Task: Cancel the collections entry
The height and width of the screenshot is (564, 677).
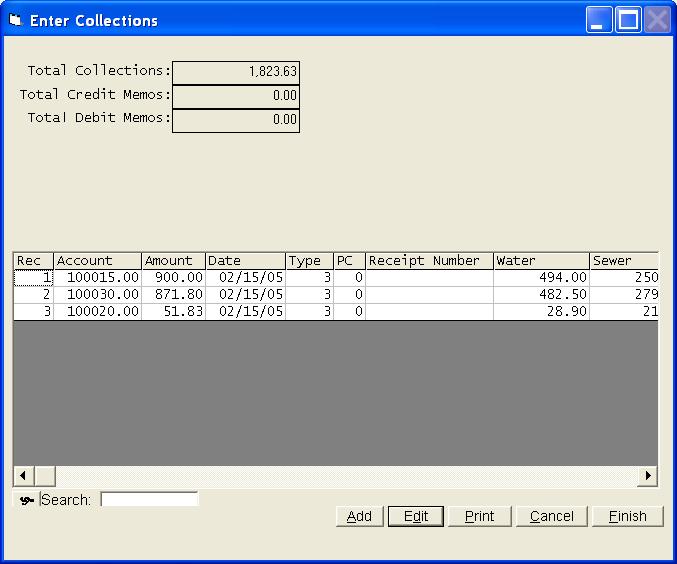Action: tap(551, 516)
